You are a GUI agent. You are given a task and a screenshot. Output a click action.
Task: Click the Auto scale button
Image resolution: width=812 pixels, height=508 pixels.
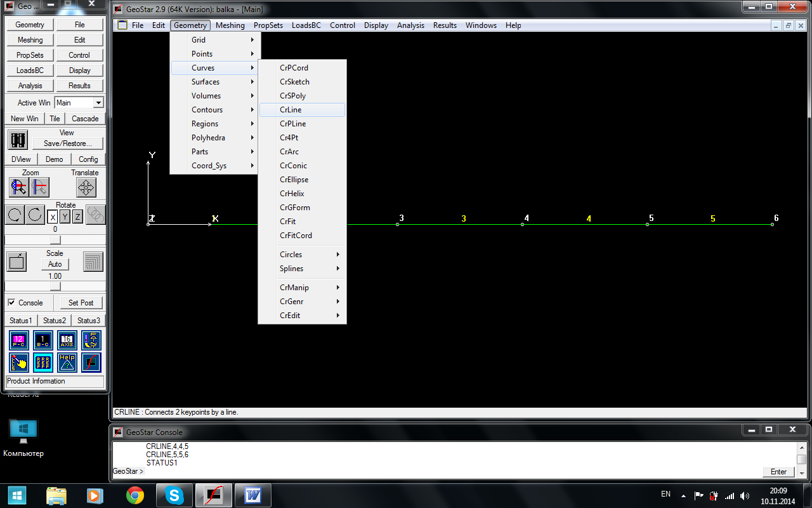tap(55, 264)
